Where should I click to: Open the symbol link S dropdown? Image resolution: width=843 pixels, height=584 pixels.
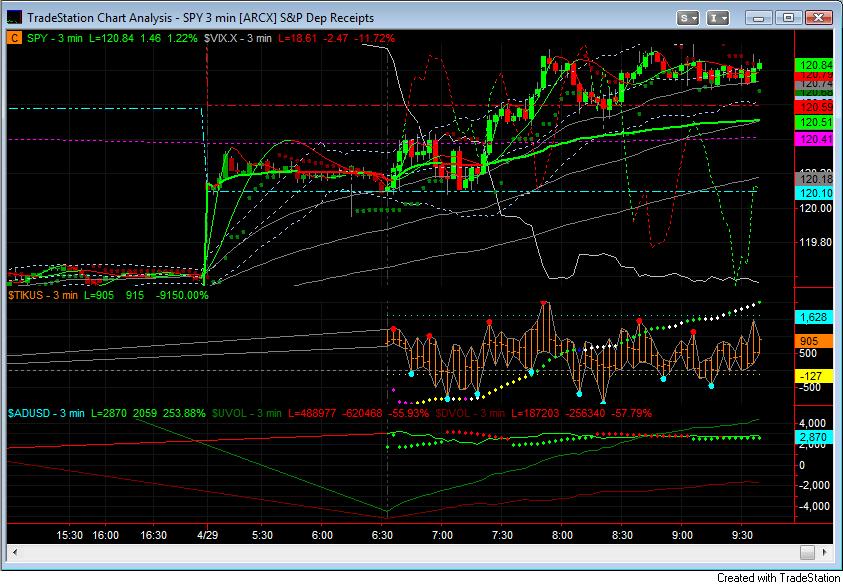(688, 18)
